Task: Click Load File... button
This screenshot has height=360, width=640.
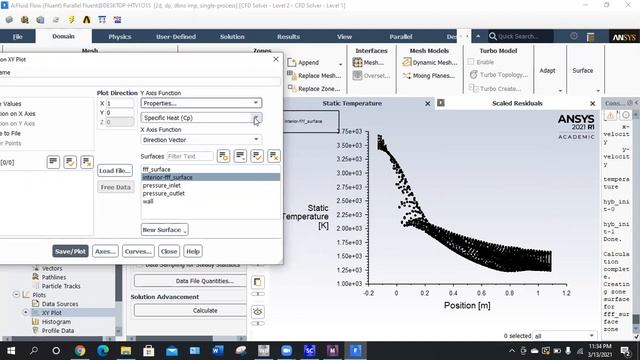Action: (115, 171)
